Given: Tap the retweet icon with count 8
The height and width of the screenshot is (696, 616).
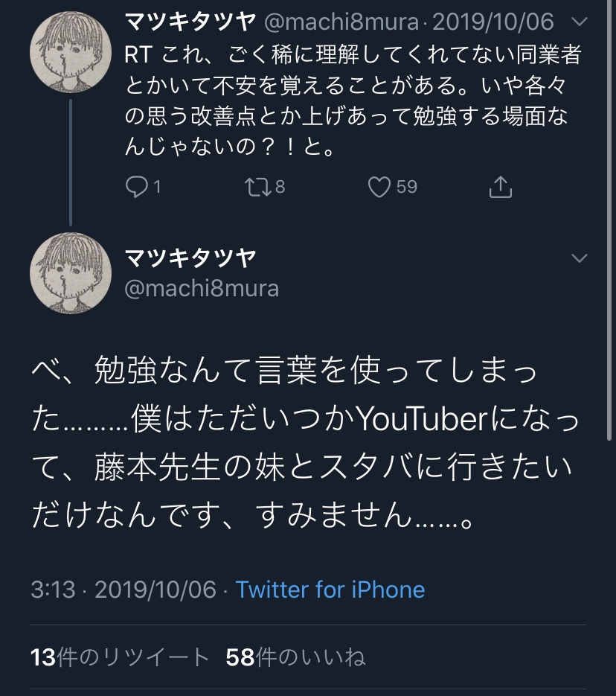Looking at the screenshot, I should point(259,187).
